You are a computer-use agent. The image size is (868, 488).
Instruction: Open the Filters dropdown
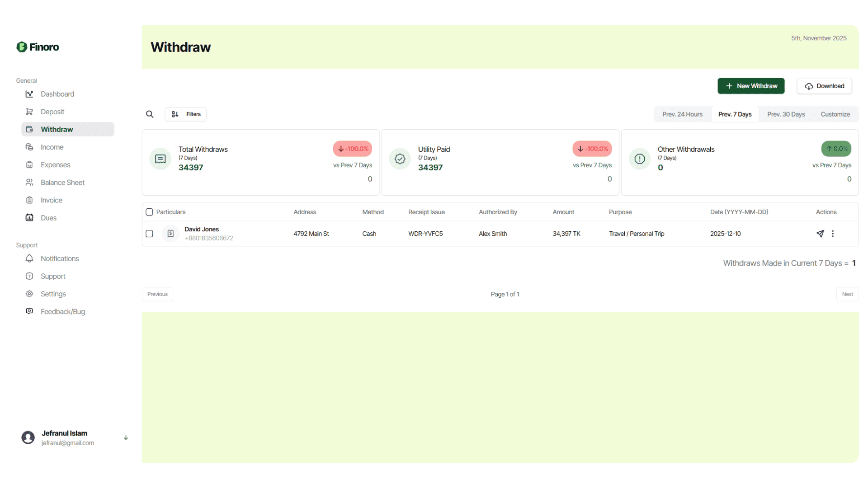point(186,114)
